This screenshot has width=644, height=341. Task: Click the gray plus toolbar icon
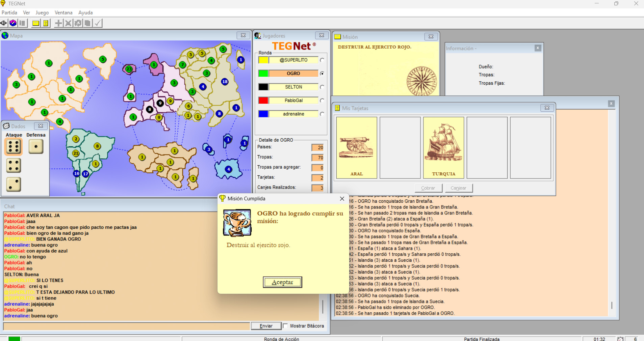[58, 23]
